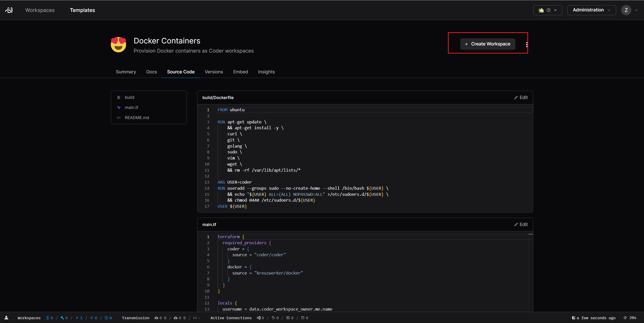Select main.tf in the file tree

coord(131,107)
